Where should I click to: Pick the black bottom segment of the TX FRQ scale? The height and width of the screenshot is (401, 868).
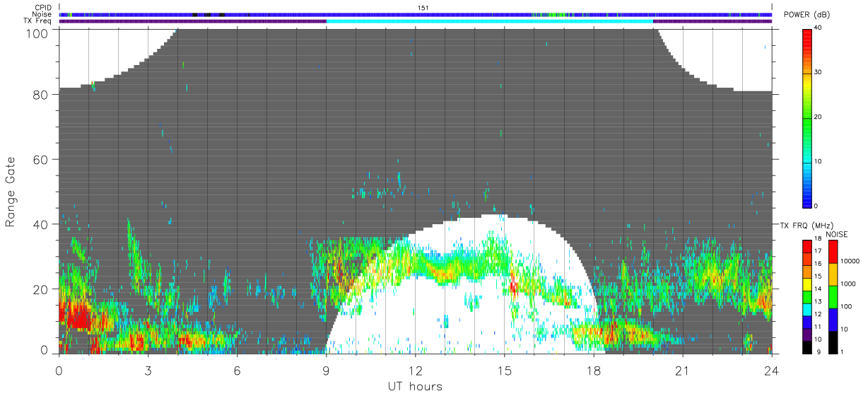[807, 347]
